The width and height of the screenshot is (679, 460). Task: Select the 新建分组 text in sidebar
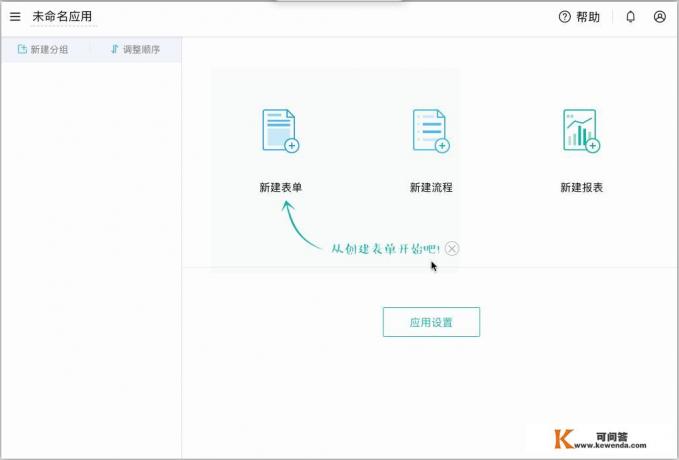pos(50,49)
